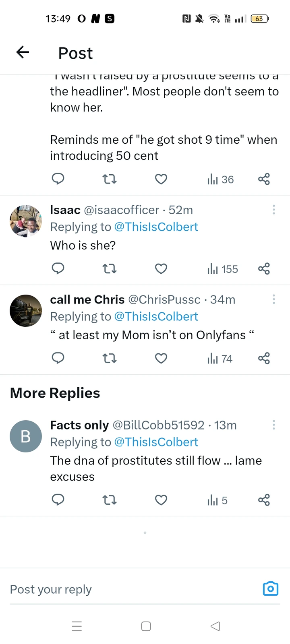The image size is (290, 644).
Task: Open more options on call me Chris's reply
Action: pyautogui.click(x=273, y=299)
